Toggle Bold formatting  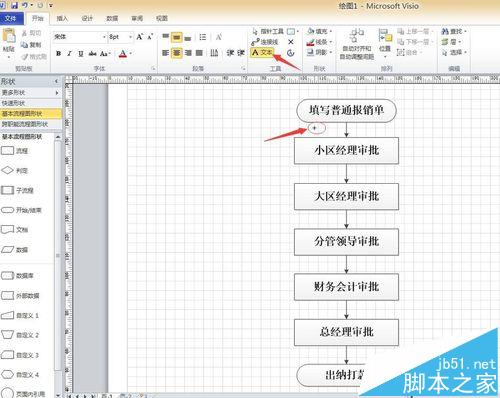click(59, 53)
